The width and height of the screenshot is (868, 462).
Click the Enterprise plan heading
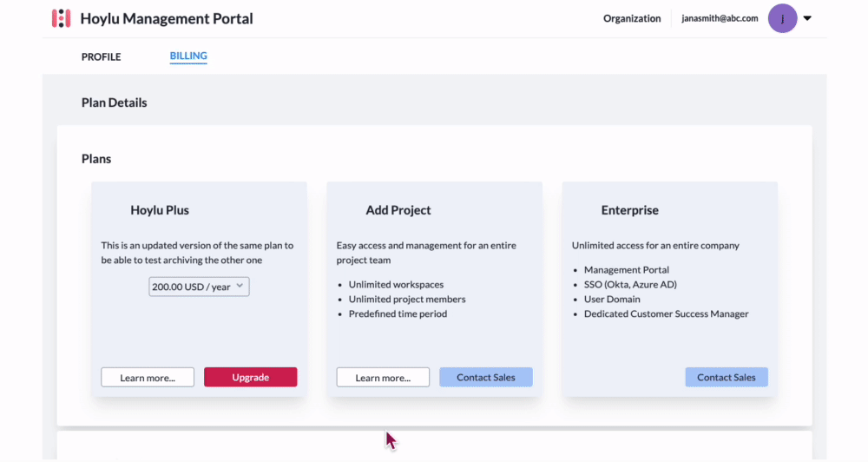(630, 210)
